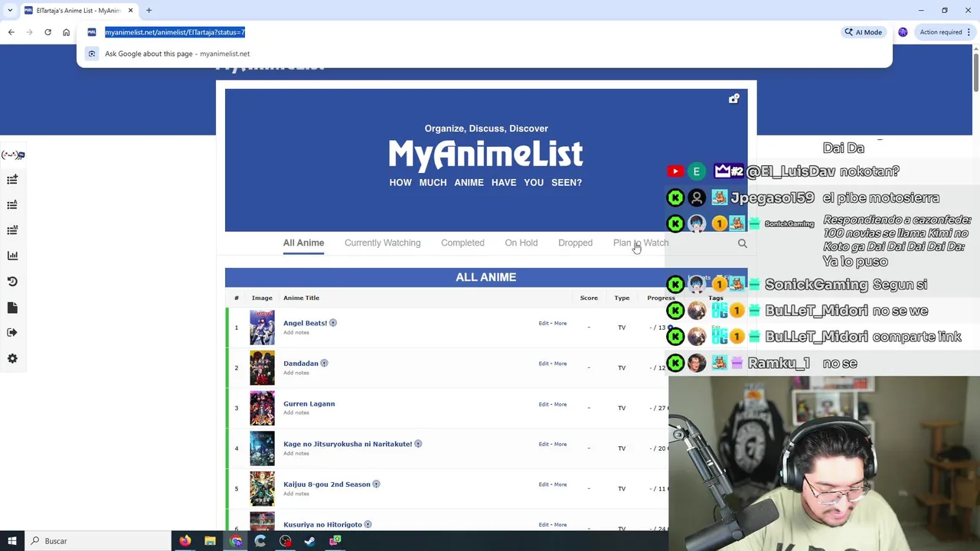Switch to the Completed tab
This screenshot has width=980, height=551.
pyautogui.click(x=462, y=243)
